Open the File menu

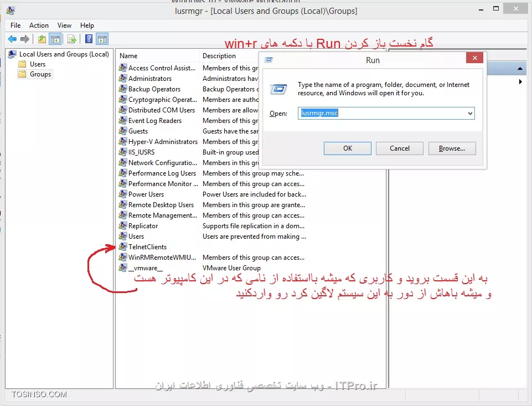point(16,25)
